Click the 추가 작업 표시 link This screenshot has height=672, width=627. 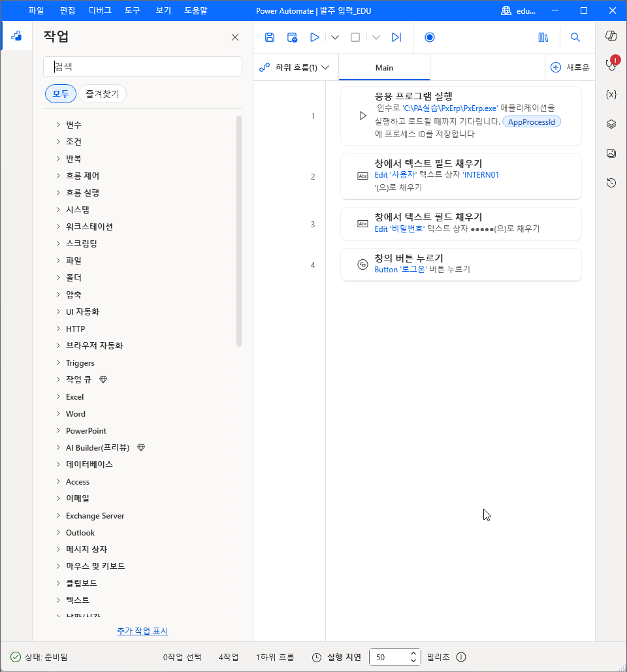tap(143, 632)
